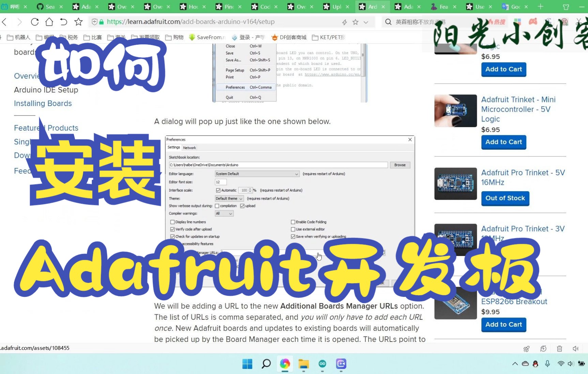The image size is (588, 374).
Task: Click the forward navigation arrow
Action: [19, 22]
